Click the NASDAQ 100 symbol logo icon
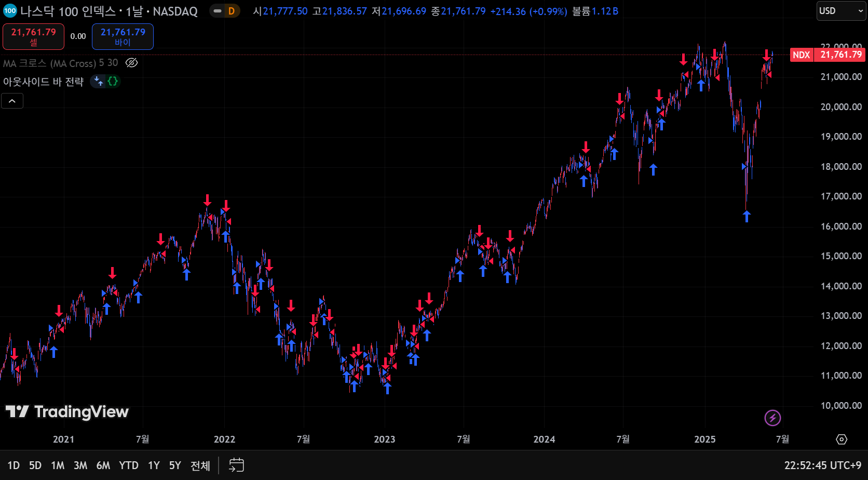 click(x=10, y=11)
